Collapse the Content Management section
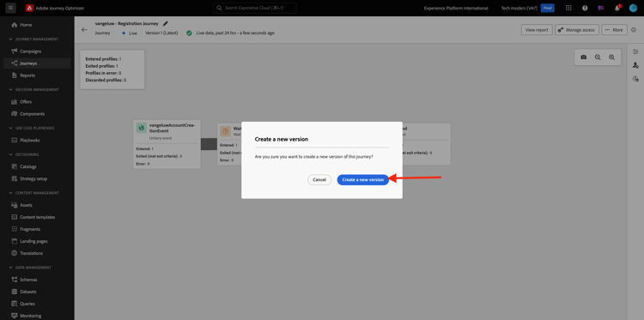 10,193
